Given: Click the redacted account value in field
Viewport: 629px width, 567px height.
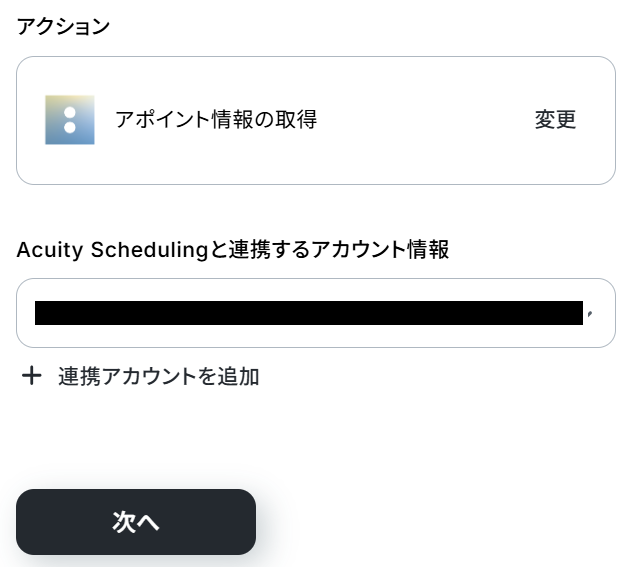Looking at the screenshot, I should point(308,313).
